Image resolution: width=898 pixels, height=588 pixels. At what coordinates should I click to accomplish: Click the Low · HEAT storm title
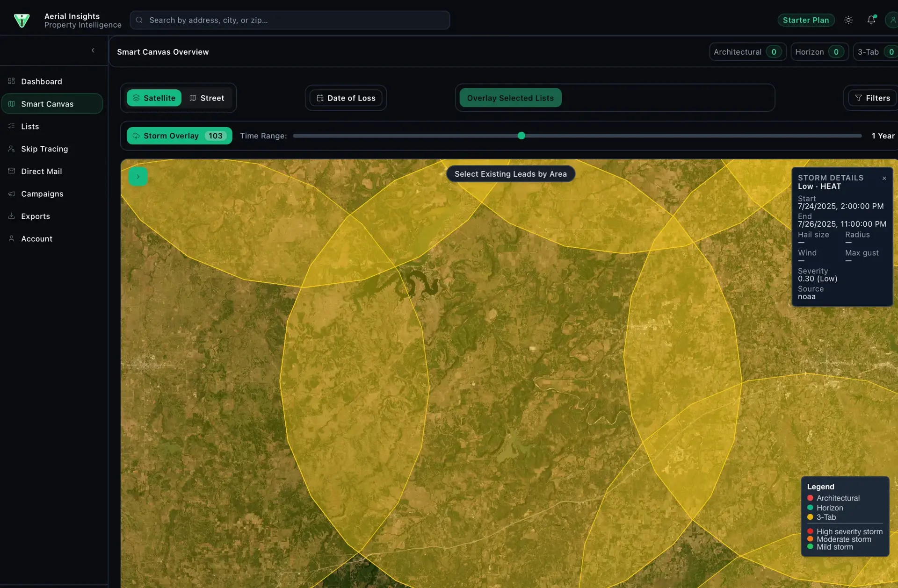tap(819, 186)
